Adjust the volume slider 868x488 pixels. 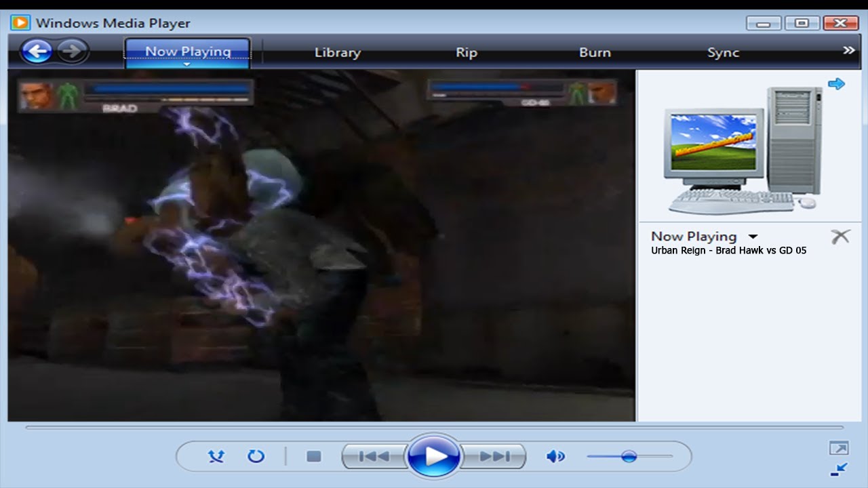tap(629, 456)
